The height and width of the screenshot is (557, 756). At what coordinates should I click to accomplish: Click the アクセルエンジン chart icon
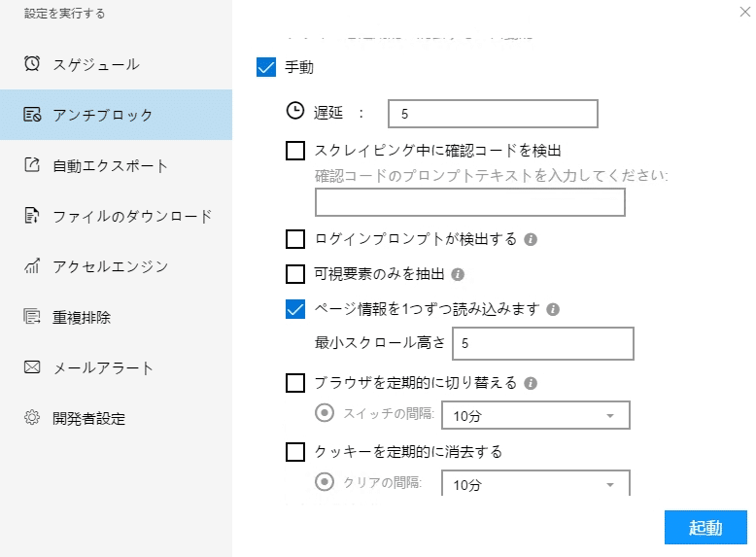pyautogui.click(x=32, y=266)
